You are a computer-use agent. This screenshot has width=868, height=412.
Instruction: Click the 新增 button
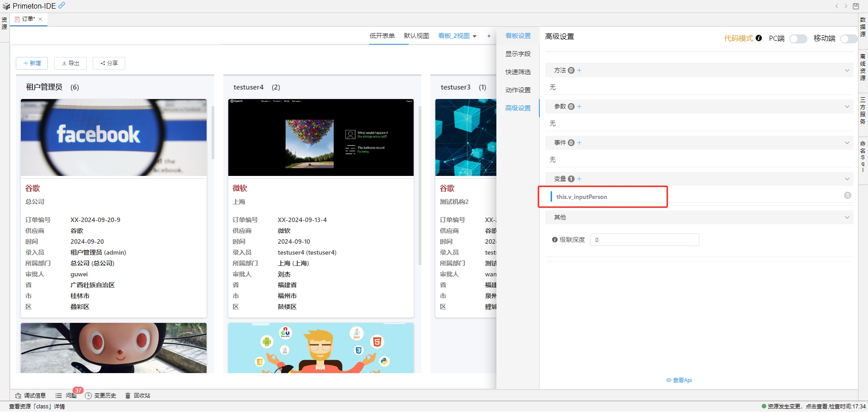32,63
